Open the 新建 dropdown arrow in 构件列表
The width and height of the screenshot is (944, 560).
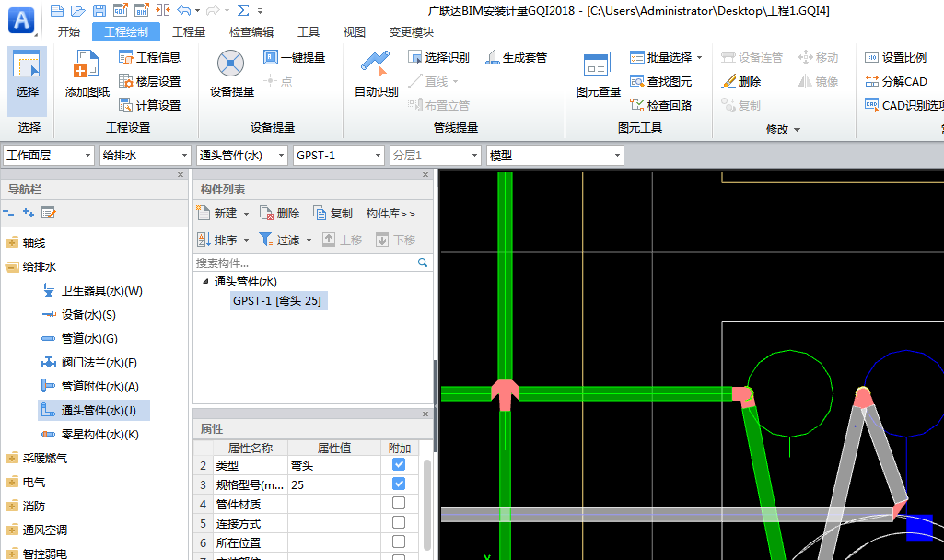point(246,214)
